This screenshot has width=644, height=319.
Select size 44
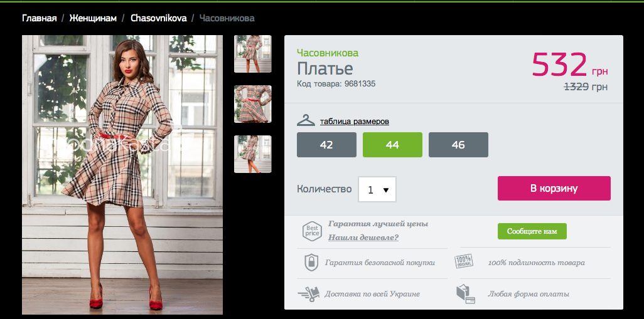[x=392, y=145]
